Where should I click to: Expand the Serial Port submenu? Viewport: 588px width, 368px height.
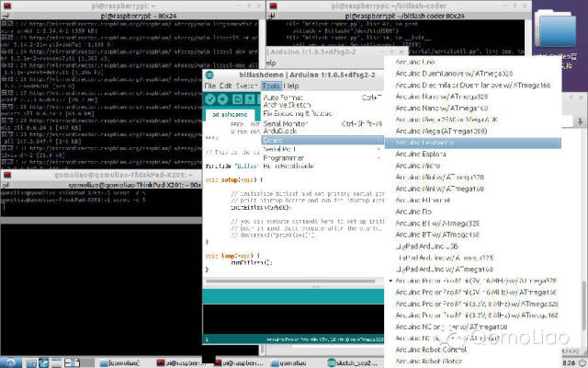322,149
